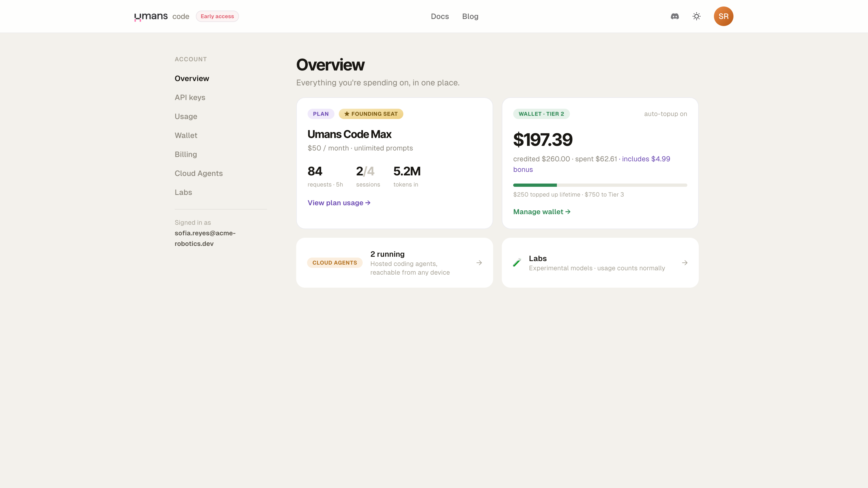
Task: Open the SR user avatar menu
Action: [x=723, y=16]
